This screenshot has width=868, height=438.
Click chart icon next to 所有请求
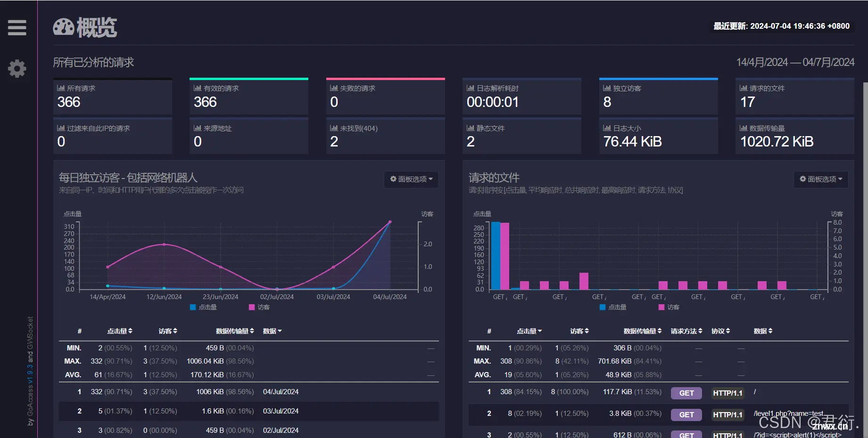coord(61,88)
